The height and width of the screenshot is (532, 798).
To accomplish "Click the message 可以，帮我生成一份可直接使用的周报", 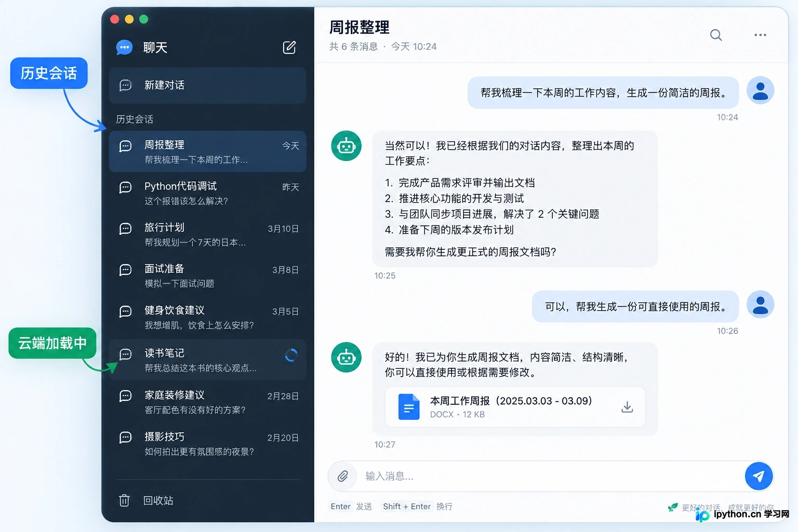I will point(635,307).
